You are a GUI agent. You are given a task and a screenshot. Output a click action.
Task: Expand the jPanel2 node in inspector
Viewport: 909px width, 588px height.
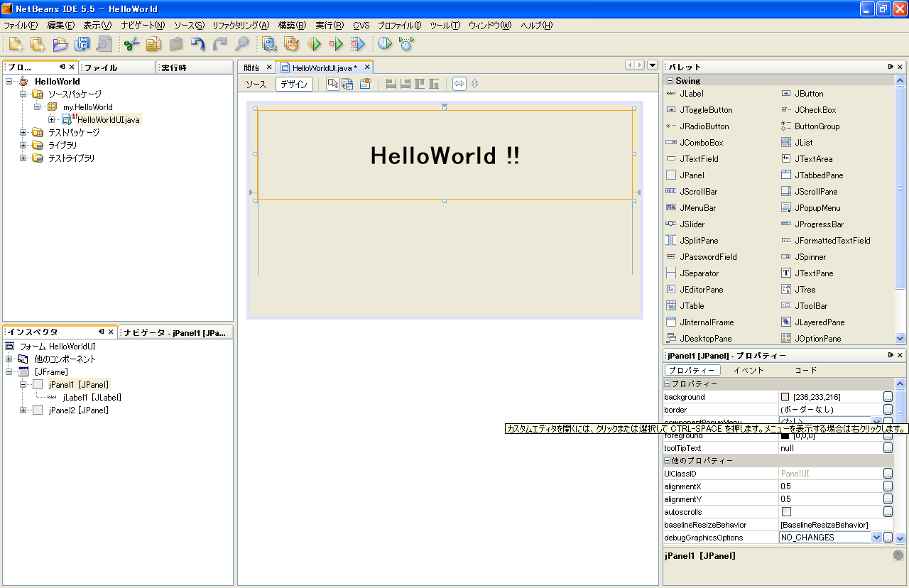coord(23,410)
